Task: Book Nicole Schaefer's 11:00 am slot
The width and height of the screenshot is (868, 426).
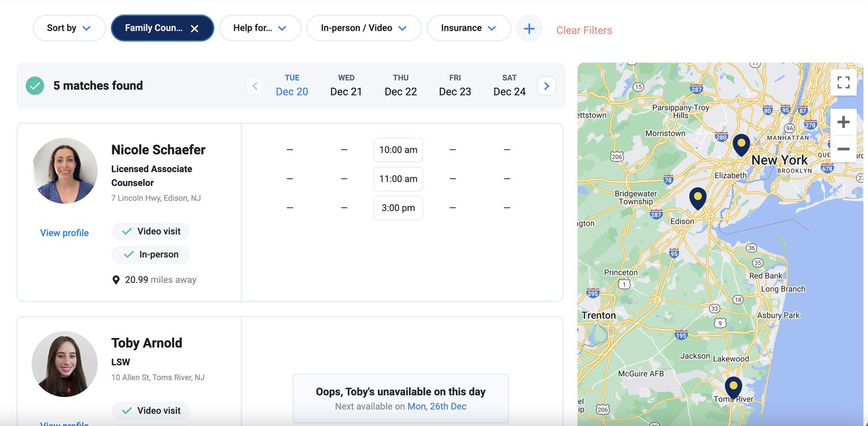Action: 398,179
